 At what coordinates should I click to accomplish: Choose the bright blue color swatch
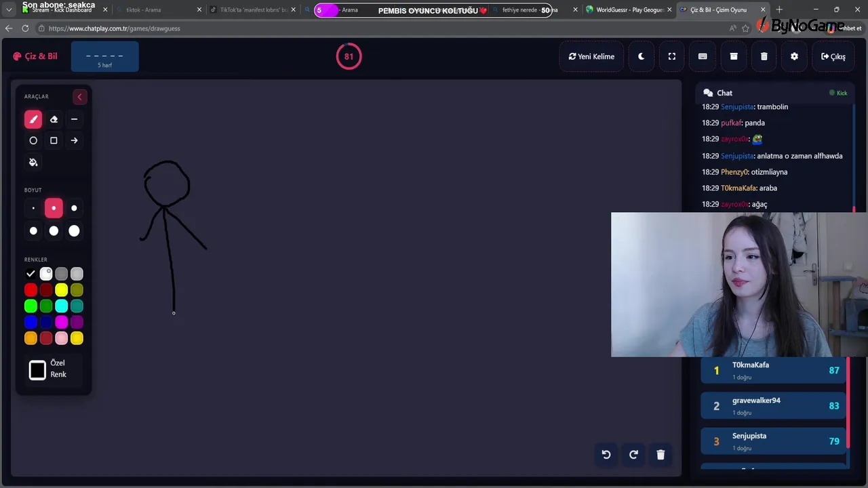tap(31, 322)
